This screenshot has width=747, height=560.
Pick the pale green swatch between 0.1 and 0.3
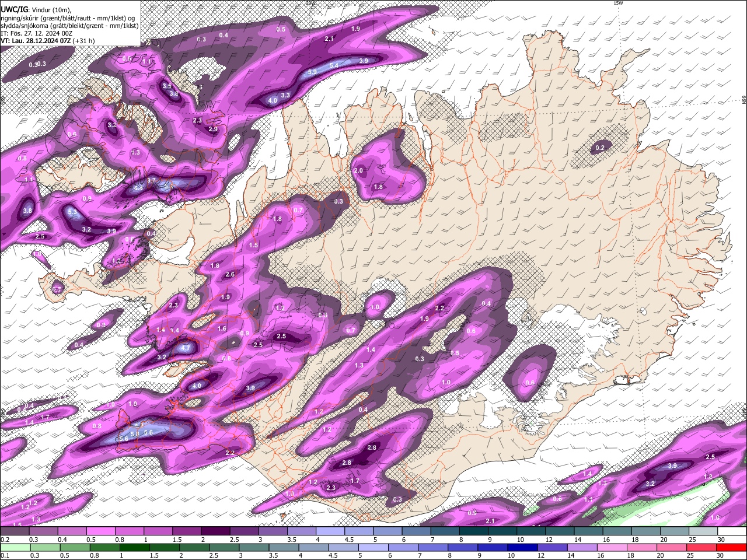15,547
